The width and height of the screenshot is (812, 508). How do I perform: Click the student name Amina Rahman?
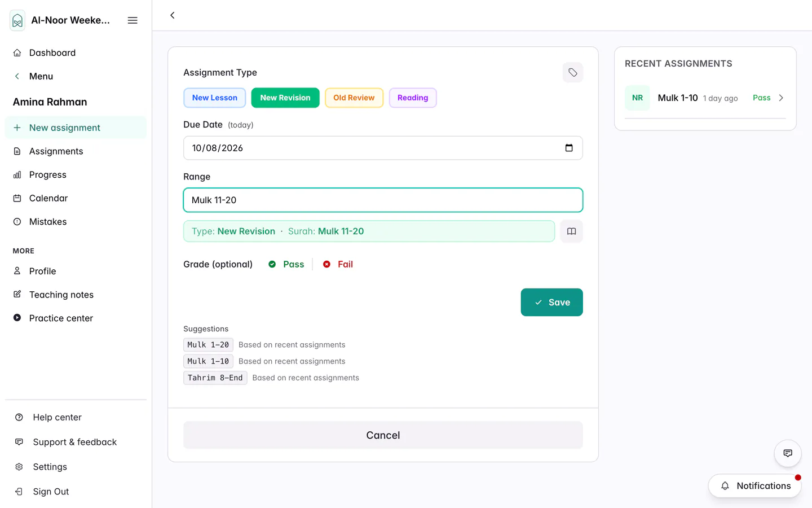point(50,102)
